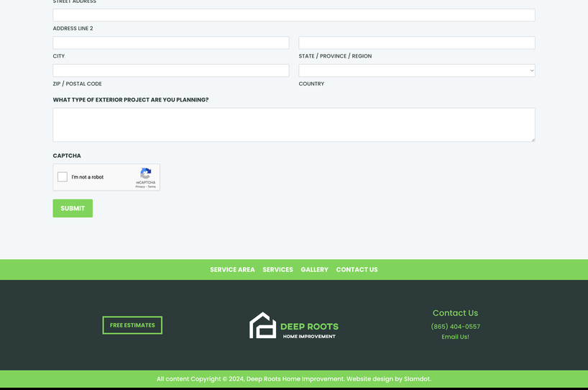
Task: Click the phone number (865) 404-0557
Action: 455,327
